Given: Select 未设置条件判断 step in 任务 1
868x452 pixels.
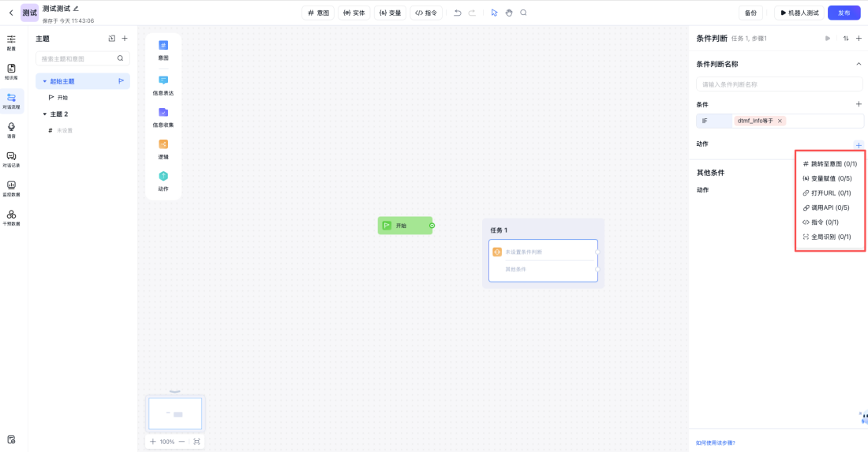Looking at the screenshot, I should pos(543,252).
